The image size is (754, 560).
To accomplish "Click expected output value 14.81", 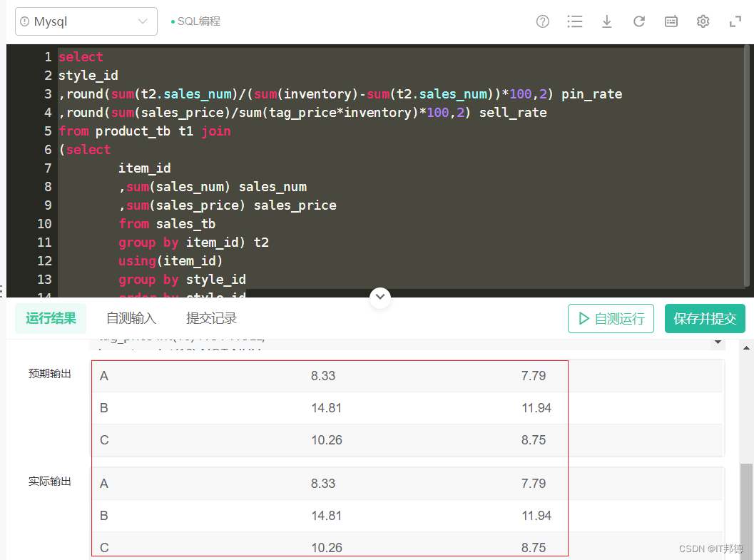I will click(x=326, y=408).
